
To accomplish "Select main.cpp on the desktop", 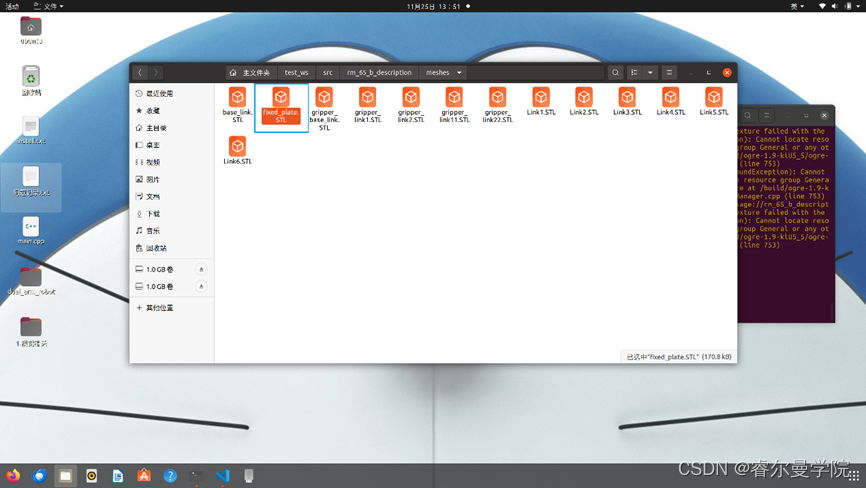I will pos(31,231).
